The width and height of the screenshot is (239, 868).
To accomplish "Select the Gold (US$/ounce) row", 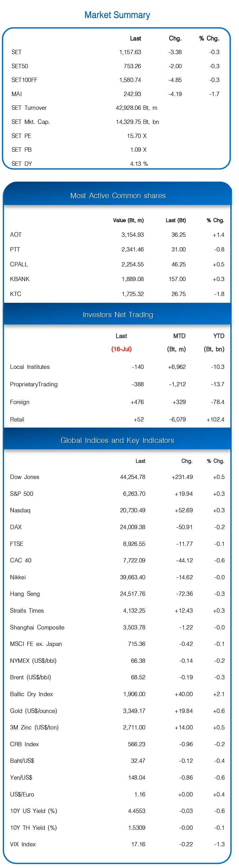I will point(117,711).
